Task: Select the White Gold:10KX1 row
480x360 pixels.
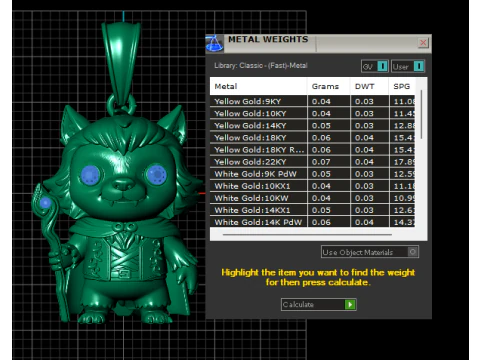Action: tap(313, 186)
